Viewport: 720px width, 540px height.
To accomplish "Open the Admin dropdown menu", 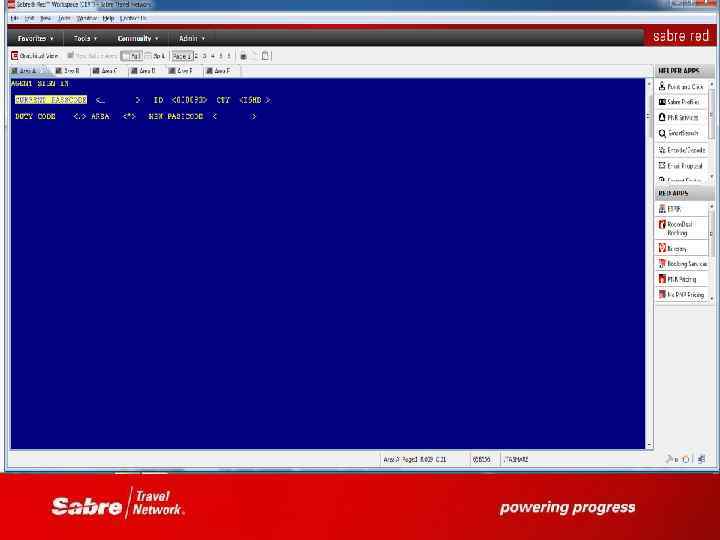I will click(x=191, y=39).
